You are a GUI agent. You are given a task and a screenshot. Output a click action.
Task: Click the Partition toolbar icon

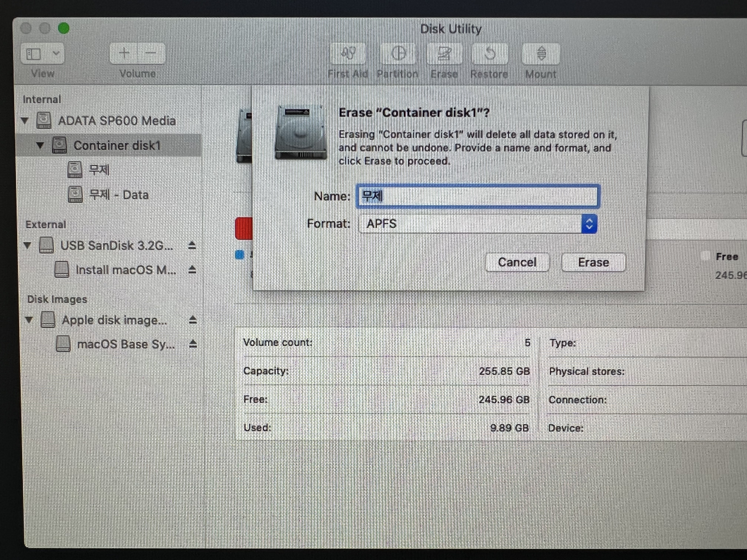[x=398, y=54]
